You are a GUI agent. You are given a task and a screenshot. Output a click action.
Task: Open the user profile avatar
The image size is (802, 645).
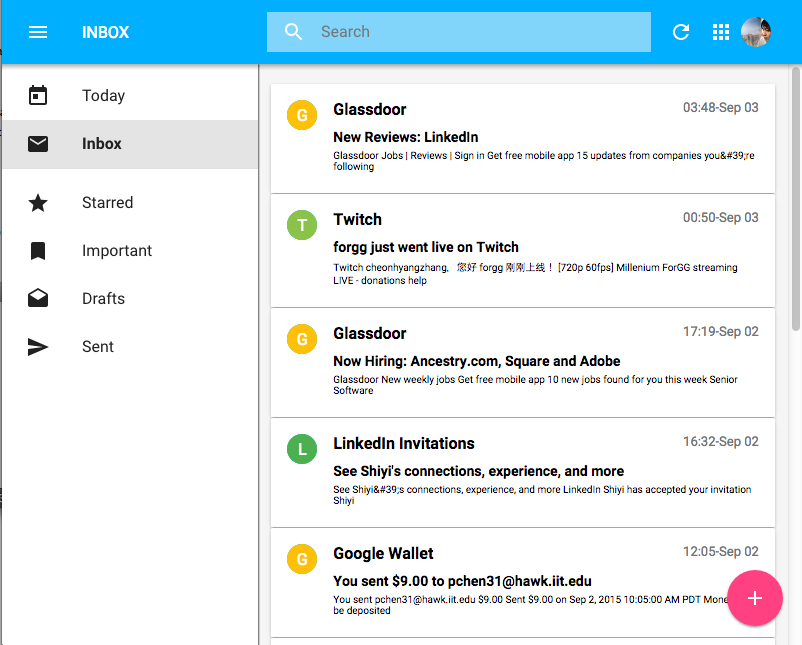point(756,32)
